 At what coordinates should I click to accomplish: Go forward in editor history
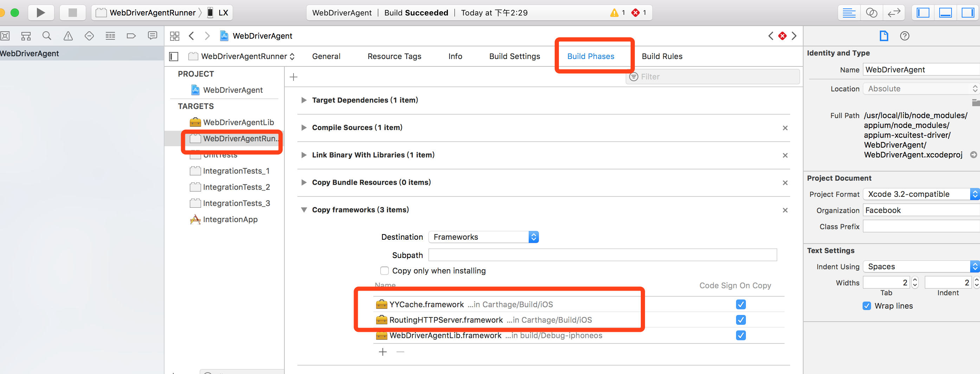click(x=207, y=36)
